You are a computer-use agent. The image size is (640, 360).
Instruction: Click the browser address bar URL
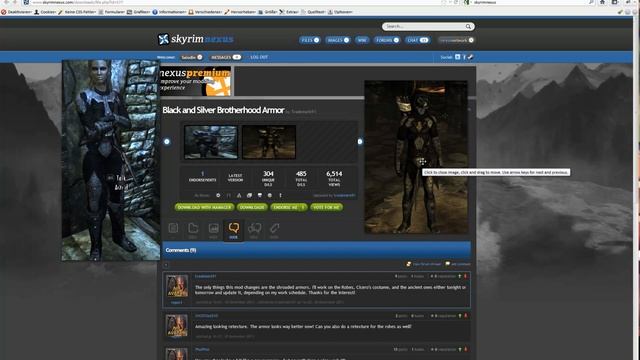coord(78,2)
